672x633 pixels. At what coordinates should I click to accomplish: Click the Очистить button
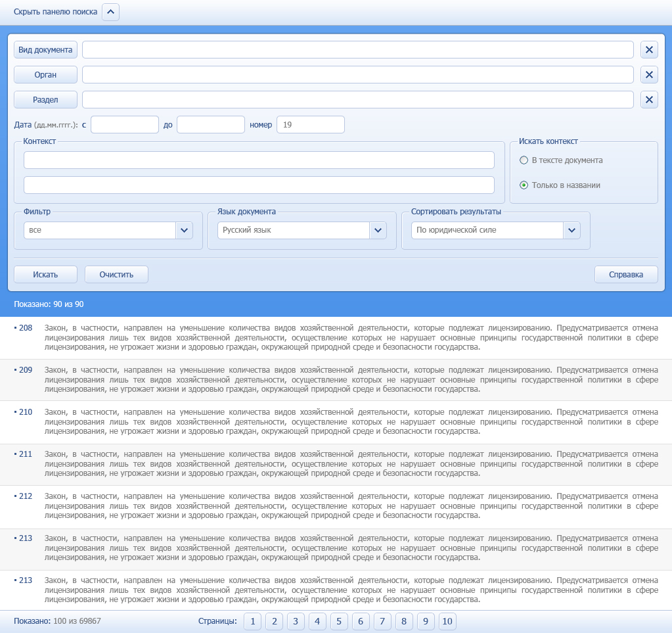click(116, 275)
